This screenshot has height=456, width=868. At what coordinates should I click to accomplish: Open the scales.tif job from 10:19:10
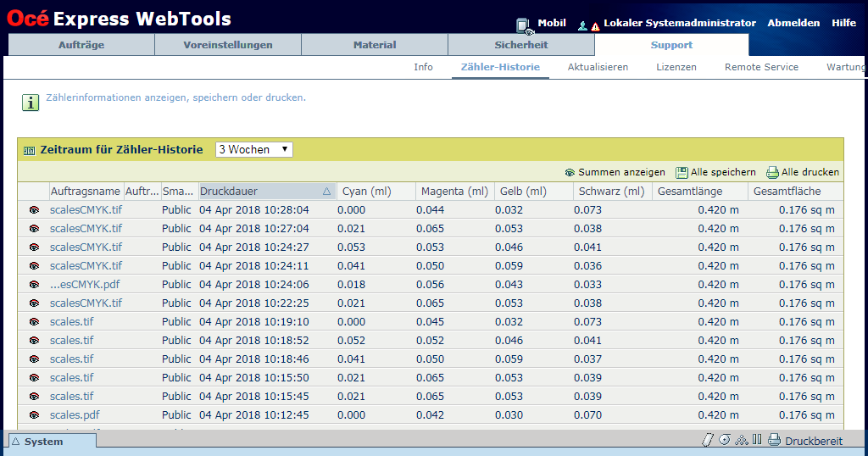72,322
